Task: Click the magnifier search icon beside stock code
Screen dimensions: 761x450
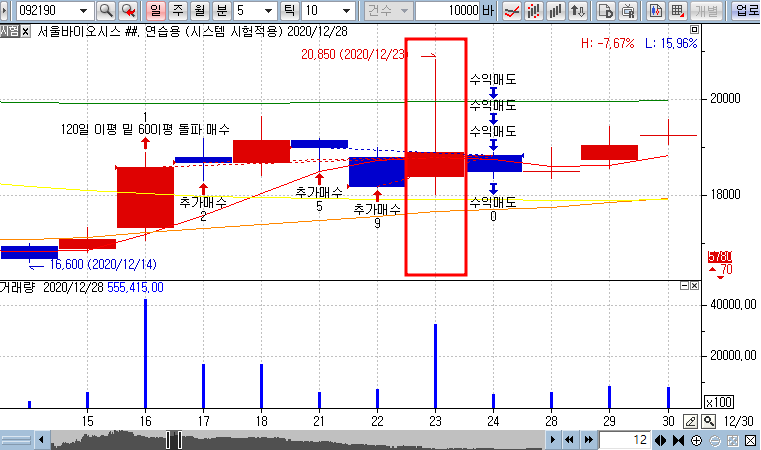Action: pos(105,11)
